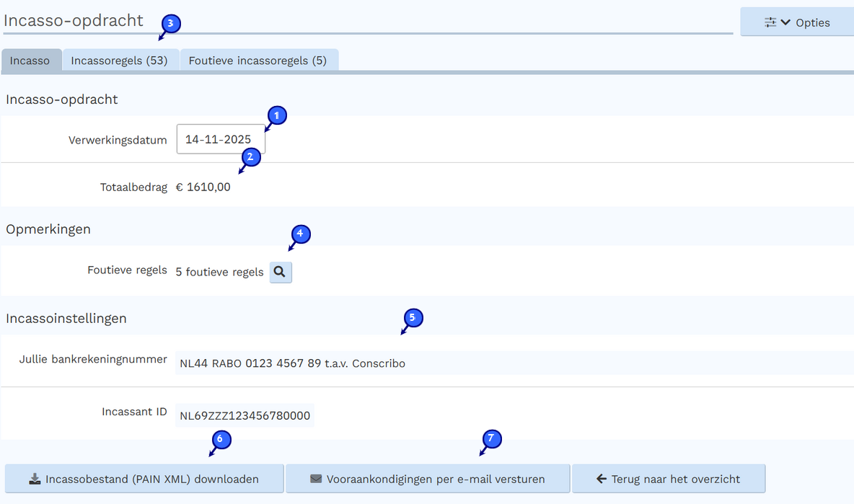
Task: Open the search magnifier beside foutieve regels
Action: (280, 272)
